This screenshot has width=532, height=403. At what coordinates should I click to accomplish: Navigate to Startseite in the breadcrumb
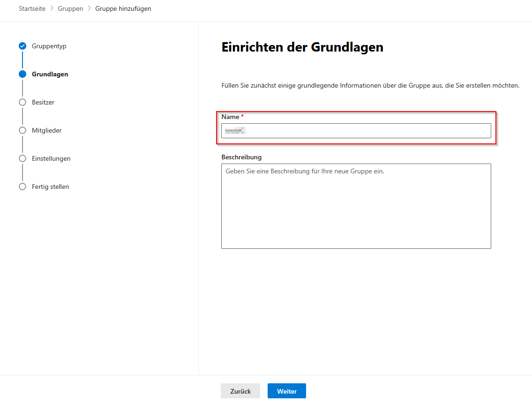pyautogui.click(x=32, y=8)
